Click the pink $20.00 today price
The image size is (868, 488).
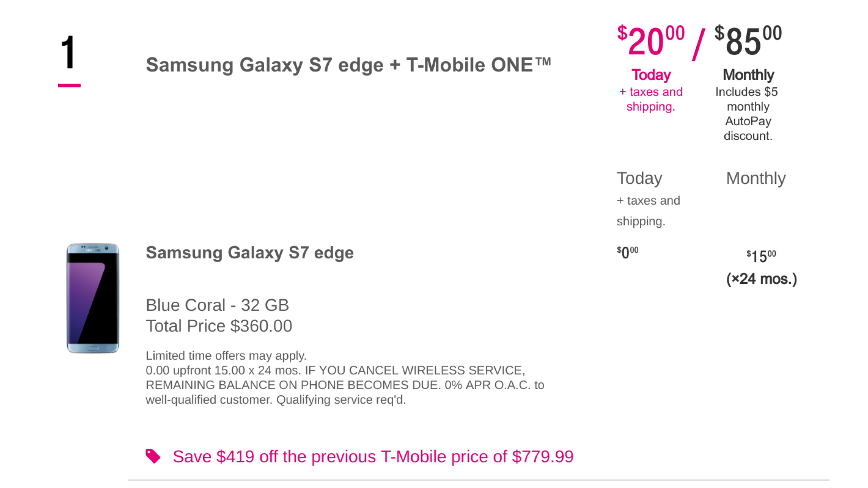click(650, 41)
